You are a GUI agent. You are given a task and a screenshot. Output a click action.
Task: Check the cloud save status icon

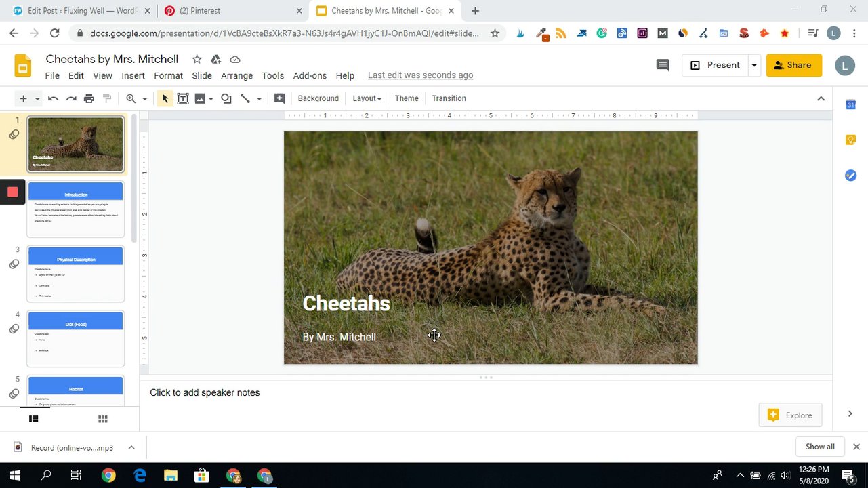pyautogui.click(x=235, y=60)
